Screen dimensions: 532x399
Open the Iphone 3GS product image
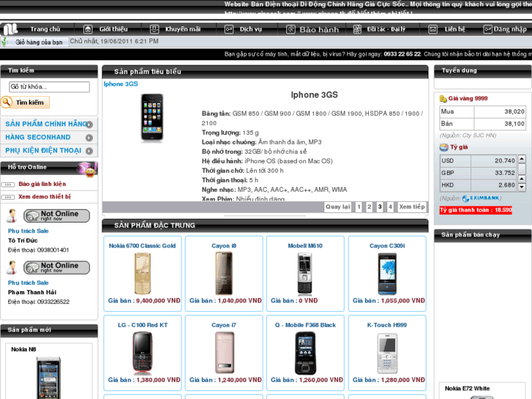click(x=152, y=117)
